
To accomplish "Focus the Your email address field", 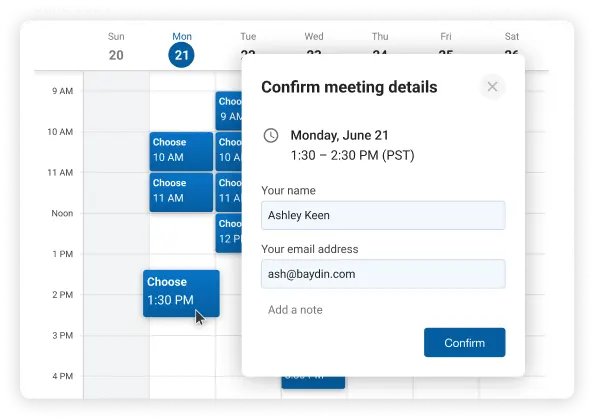I will (x=383, y=274).
